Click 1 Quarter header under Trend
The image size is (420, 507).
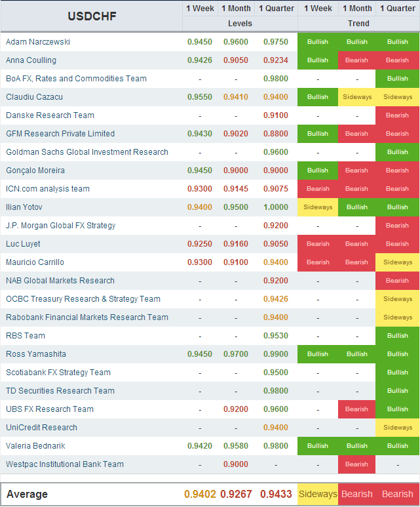(398, 9)
